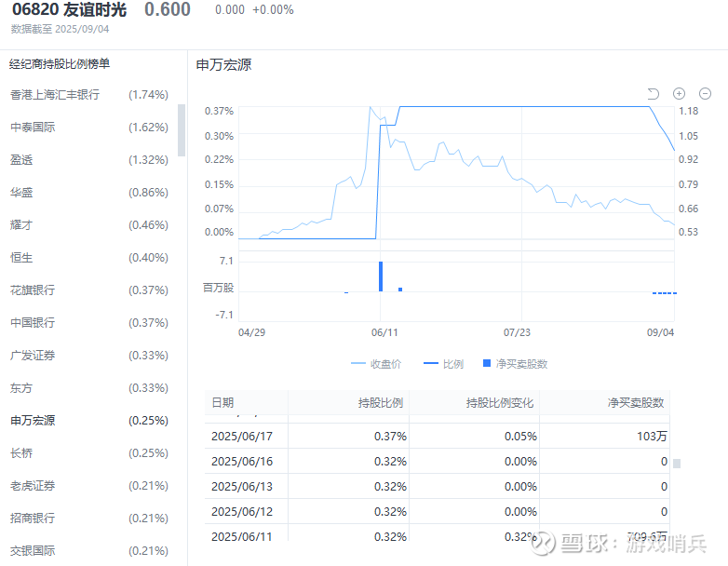Open the 盈透 broker holdings
Screen dimensions: 728x566
click(21, 160)
